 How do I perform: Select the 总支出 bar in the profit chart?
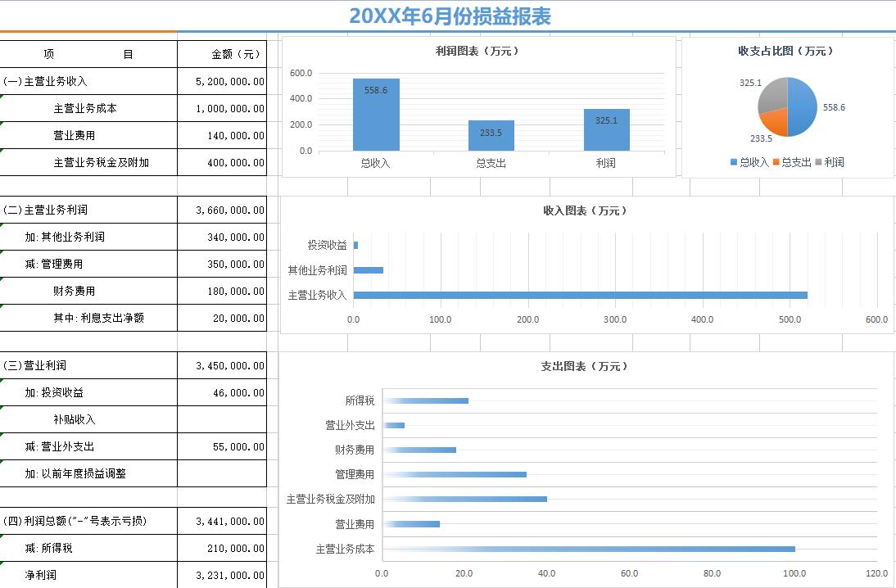point(491,135)
